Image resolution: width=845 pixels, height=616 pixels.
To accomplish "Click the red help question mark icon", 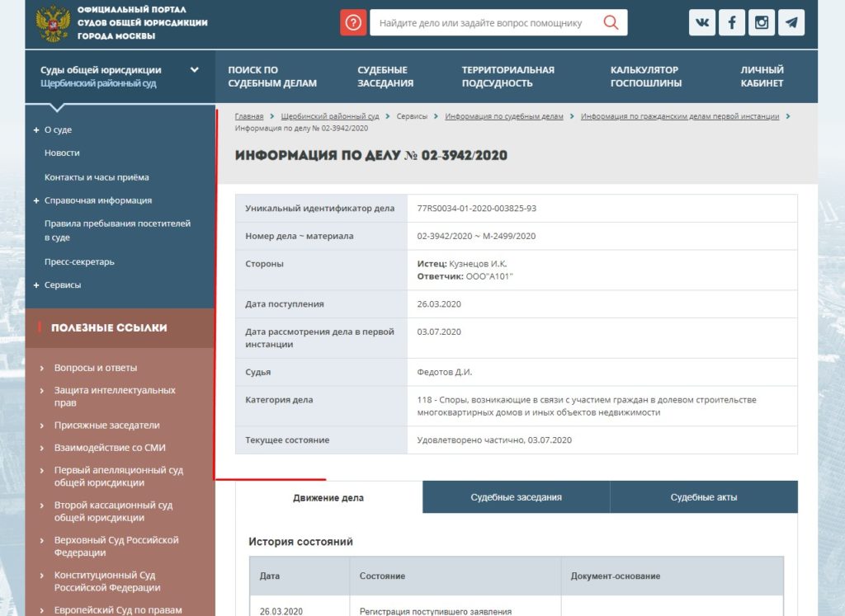I will [x=353, y=22].
